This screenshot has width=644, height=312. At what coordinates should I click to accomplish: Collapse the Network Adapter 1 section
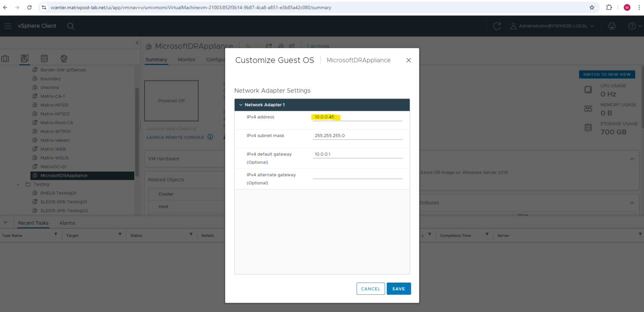pos(241,105)
